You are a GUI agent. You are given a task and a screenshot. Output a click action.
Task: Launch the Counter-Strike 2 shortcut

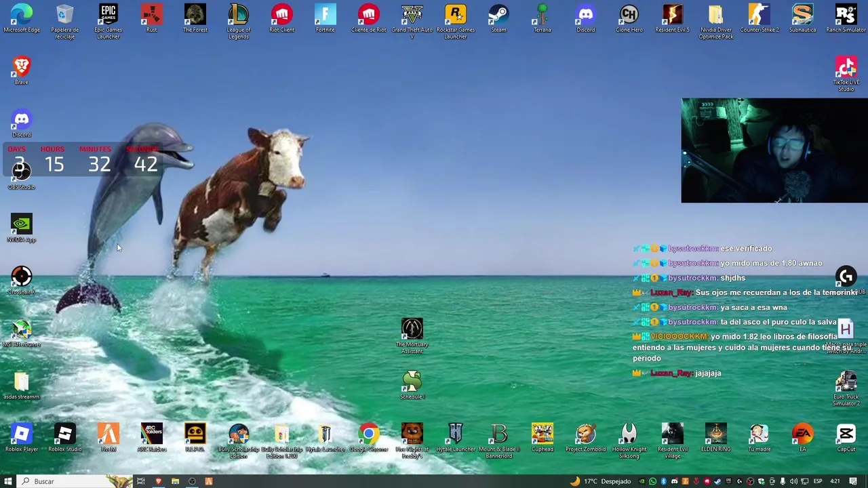(x=759, y=19)
